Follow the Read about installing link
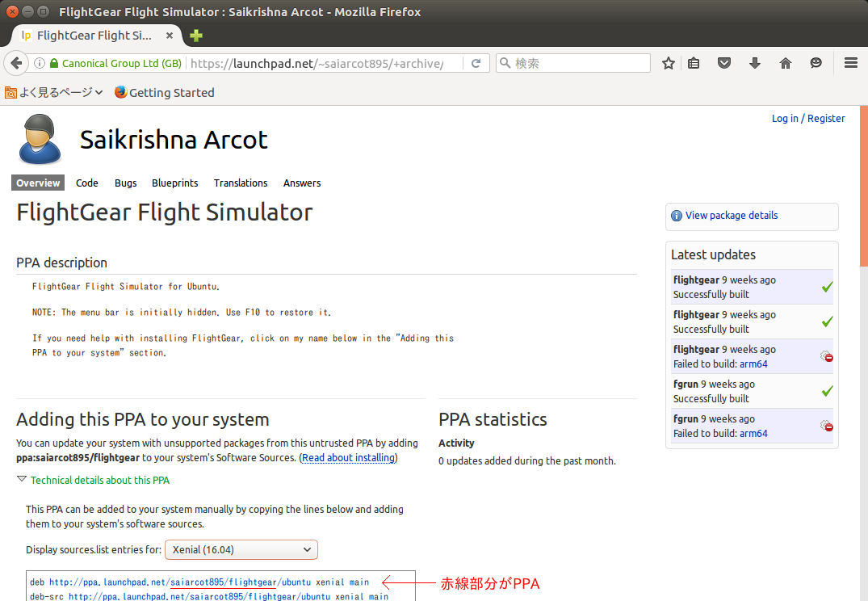 (349, 457)
